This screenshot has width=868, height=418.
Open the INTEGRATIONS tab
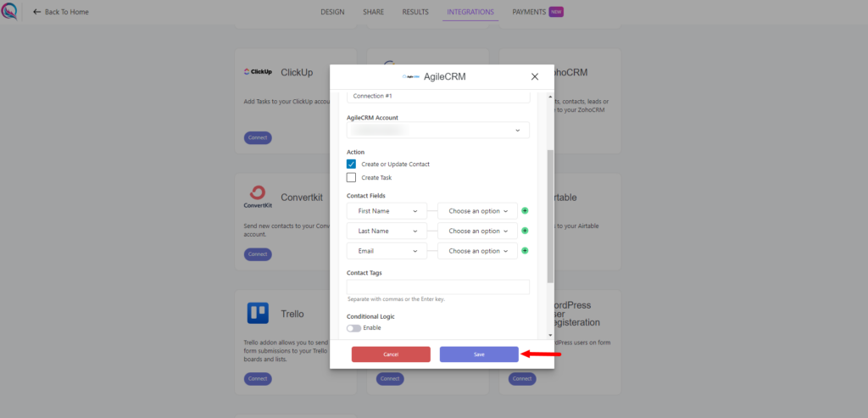click(x=470, y=12)
